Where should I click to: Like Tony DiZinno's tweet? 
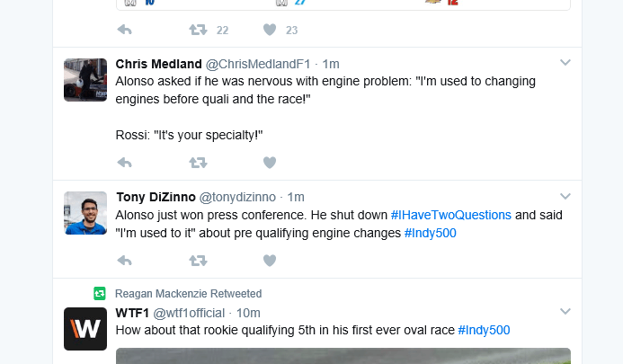pyautogui.click(x=269, y=261)
